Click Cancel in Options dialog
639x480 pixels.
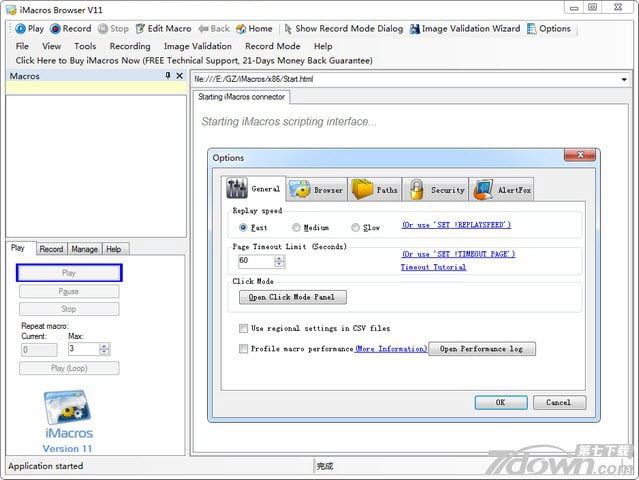[559, 403]
